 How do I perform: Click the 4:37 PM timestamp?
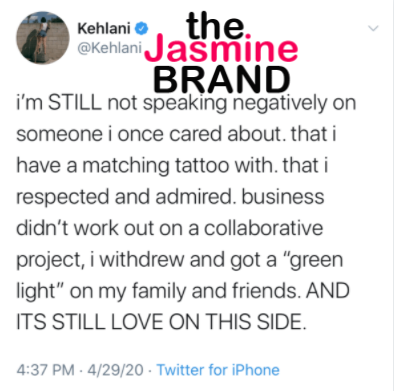pyautogui.click(x=45, y=370)
